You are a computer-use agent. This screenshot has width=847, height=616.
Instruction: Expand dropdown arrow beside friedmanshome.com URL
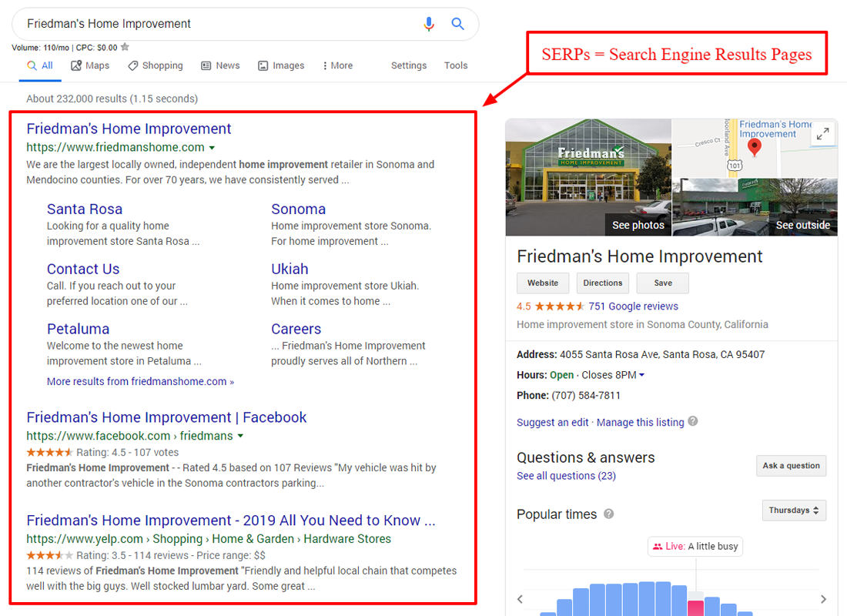pos(213,148)
